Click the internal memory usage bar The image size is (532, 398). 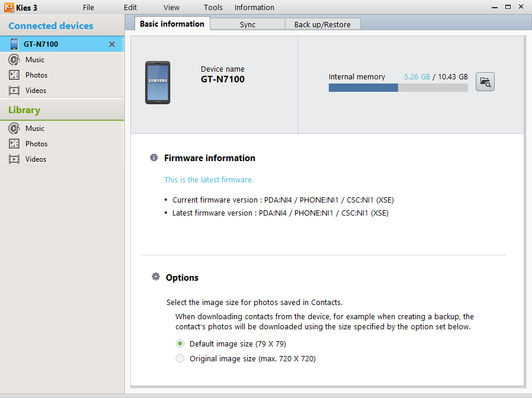click(398, 88)
